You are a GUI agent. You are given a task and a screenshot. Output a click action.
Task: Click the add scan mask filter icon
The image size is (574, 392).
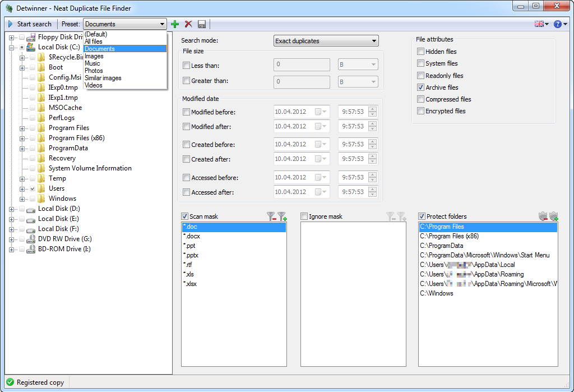[281, 216]
